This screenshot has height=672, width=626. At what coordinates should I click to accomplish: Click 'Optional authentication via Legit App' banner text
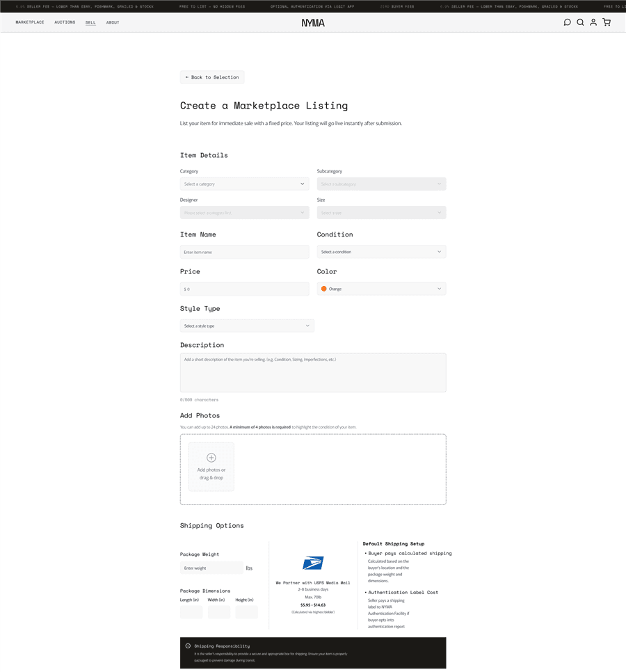click(x=312, y=6)
